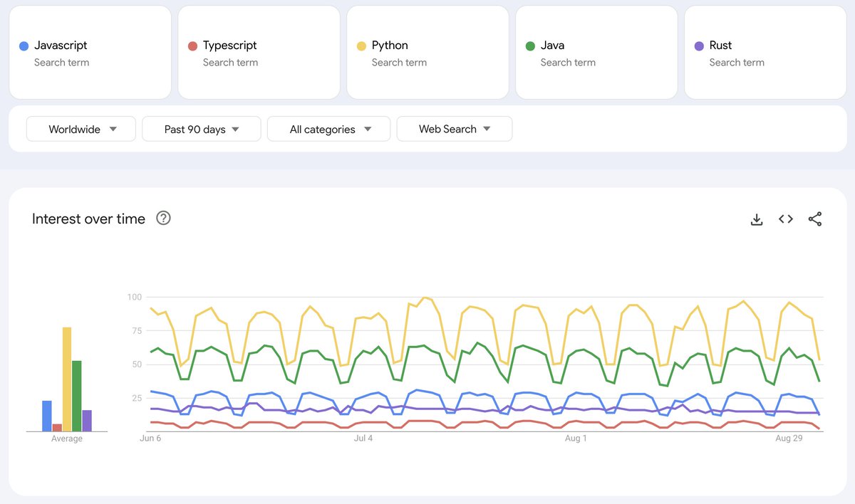Open the embed code for the chart
Viewport: 855px width, 504px height.
click(x=785, y=219)
